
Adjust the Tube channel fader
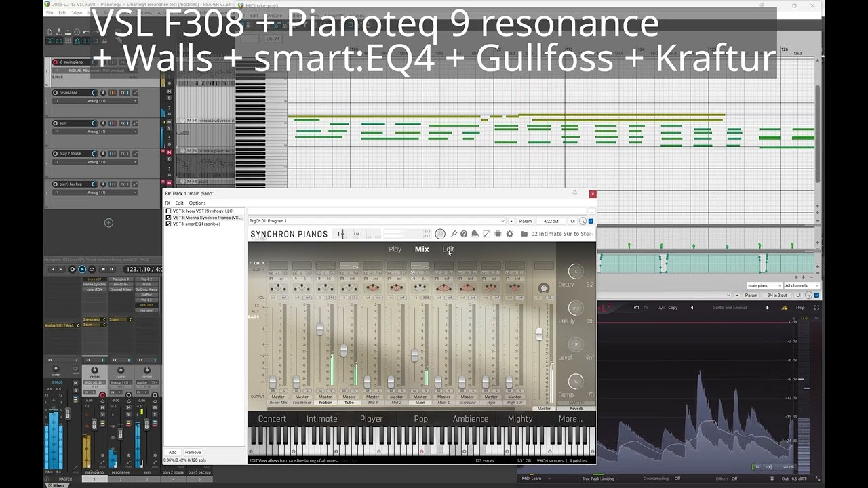tap(343, 350)
